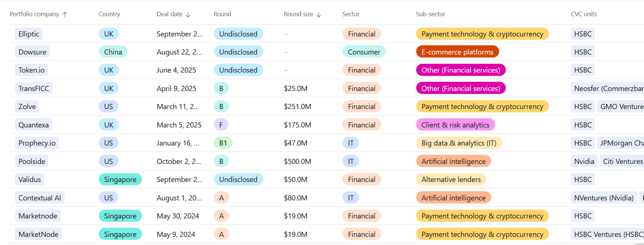Select the Client & risk analytics tag
The height and width of the screenshot is (245, 644).
coord(455,125)
